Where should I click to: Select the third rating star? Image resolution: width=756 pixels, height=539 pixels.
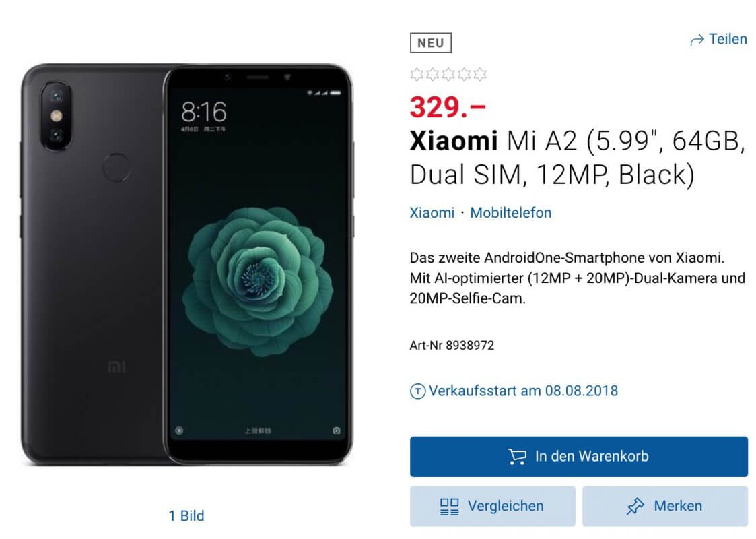coord(448,74)
